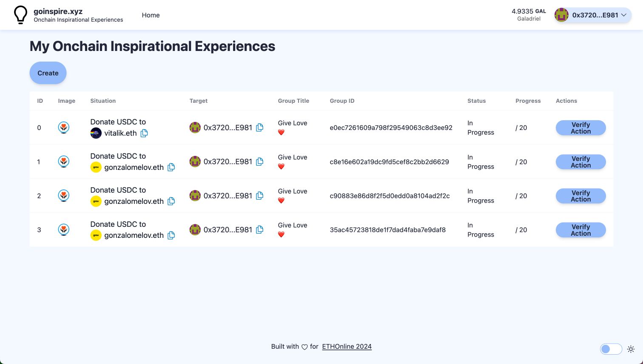Click the Group Title column header
The image size is (643, 364).
293,101
